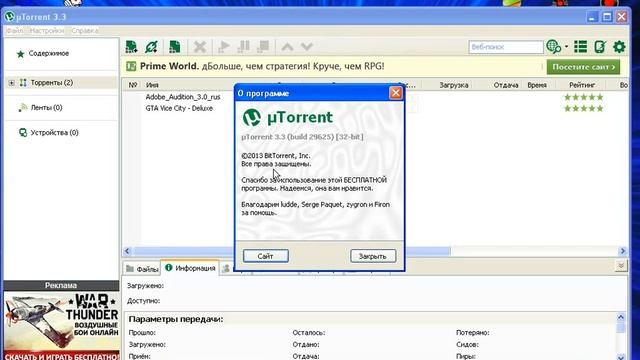
Task: Expand the Торренты (2) tree node
Action: pos(11,83)
